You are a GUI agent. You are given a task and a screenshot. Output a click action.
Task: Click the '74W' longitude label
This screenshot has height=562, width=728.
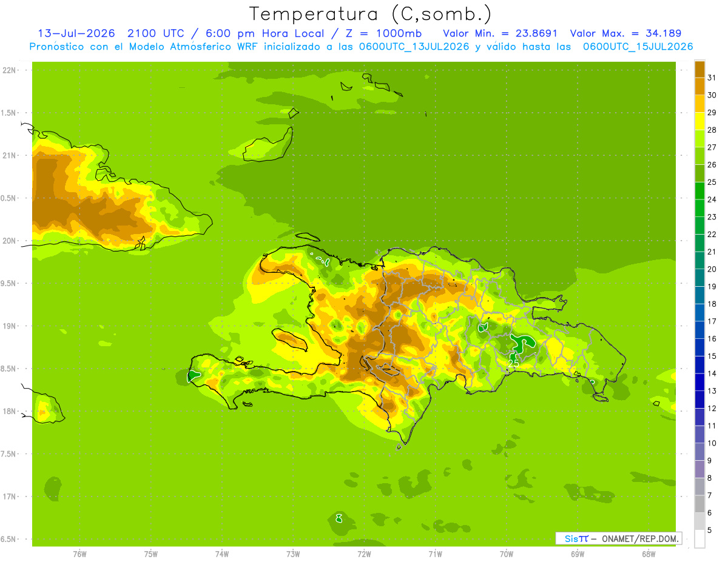(222, 554)
